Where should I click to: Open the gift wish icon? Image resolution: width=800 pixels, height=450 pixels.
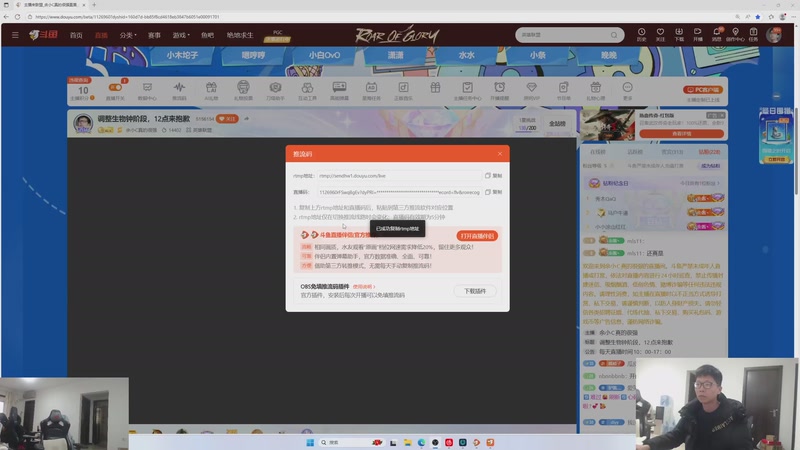[x=595, y=90]
